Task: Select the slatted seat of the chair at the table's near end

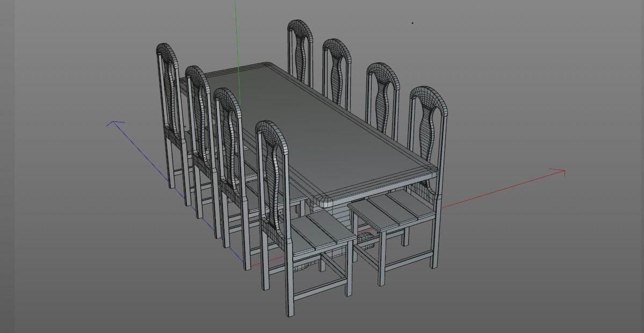Action: pyautogui.click(x=392, y=209)
